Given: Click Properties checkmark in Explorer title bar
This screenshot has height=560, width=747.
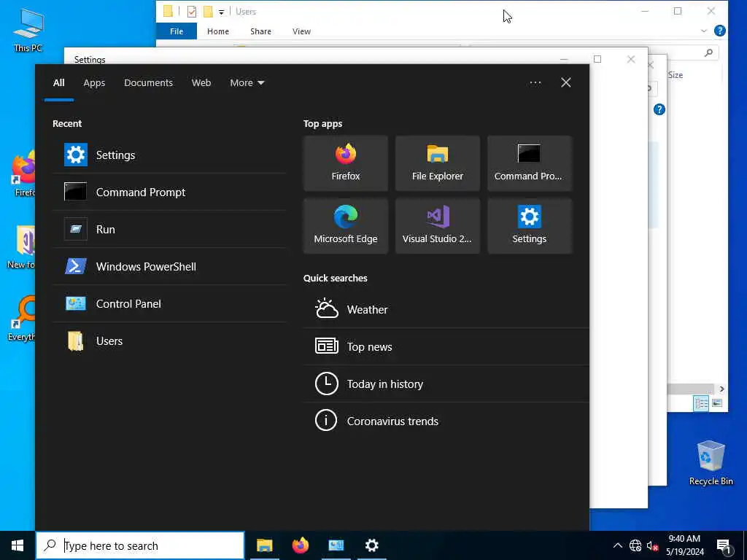Looking at the screenshot, I should tap(192, 12).
